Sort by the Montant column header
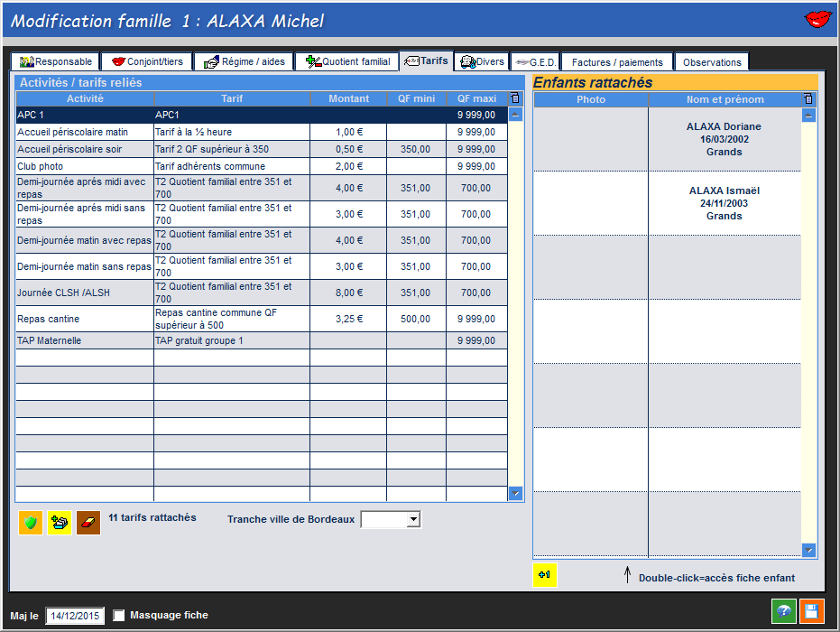 [x=348, y=99]
